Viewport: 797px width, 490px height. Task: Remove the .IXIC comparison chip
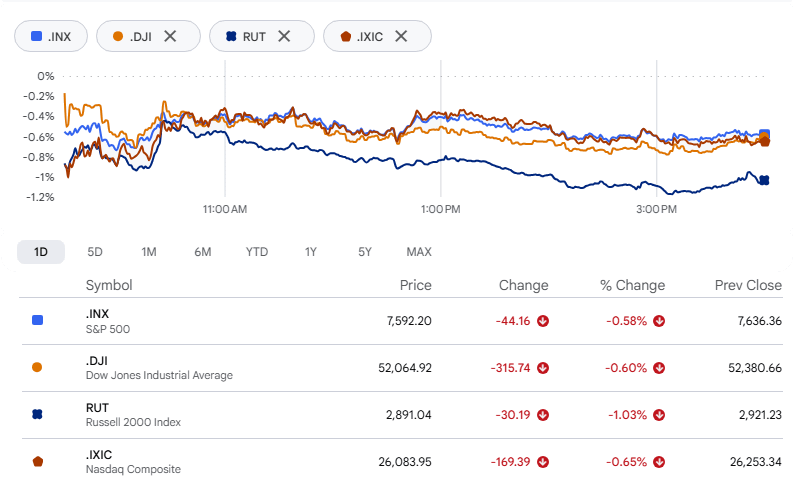[401, 36]
